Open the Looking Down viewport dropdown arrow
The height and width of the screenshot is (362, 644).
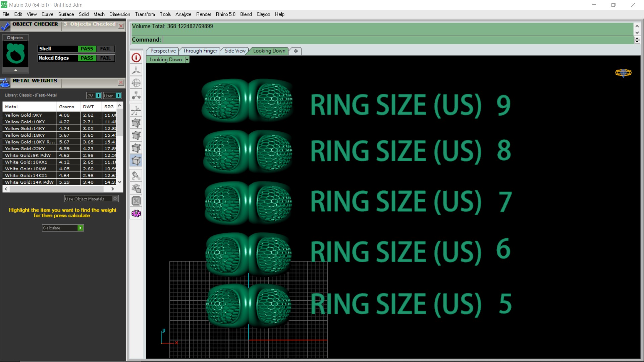tap(187, 60)
